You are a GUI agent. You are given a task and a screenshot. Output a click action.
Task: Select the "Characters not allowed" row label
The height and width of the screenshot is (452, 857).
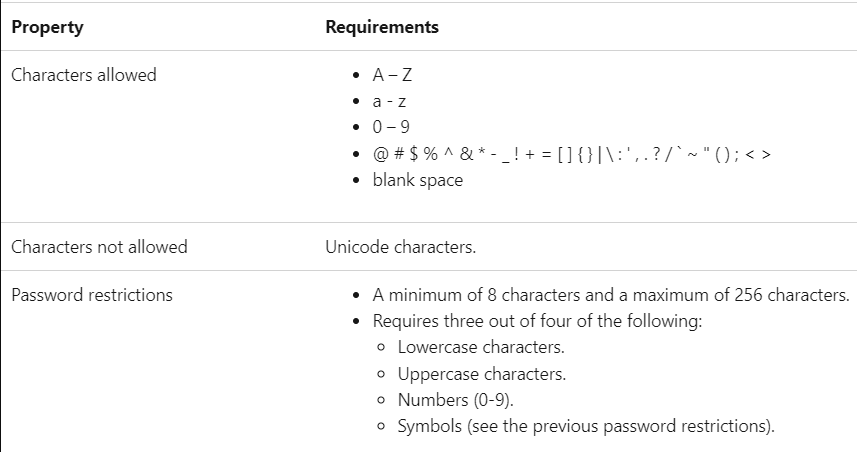(99, 246)
